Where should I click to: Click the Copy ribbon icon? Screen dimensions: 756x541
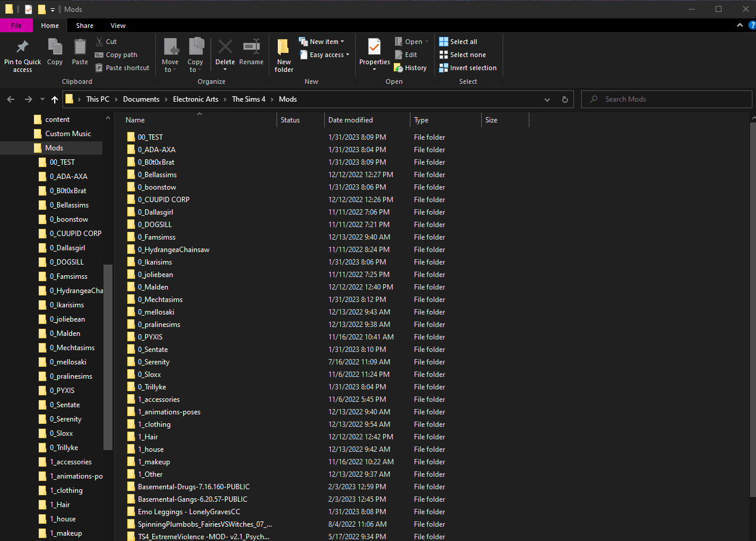coord(55,52)
